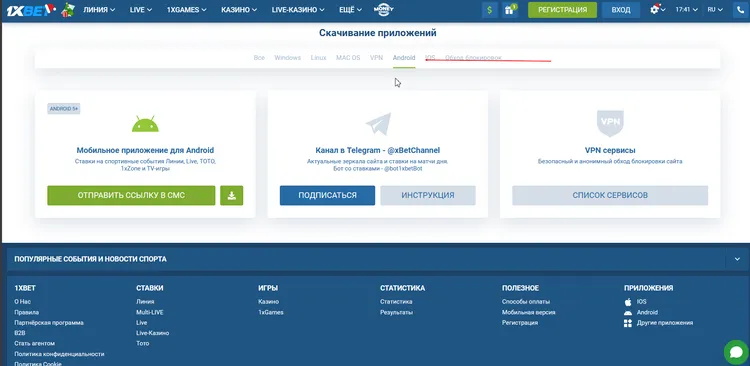The height and width of the screenshot is (366, 750).
Task: Open the Другие приложения footer link
Action: coord(665,323)
